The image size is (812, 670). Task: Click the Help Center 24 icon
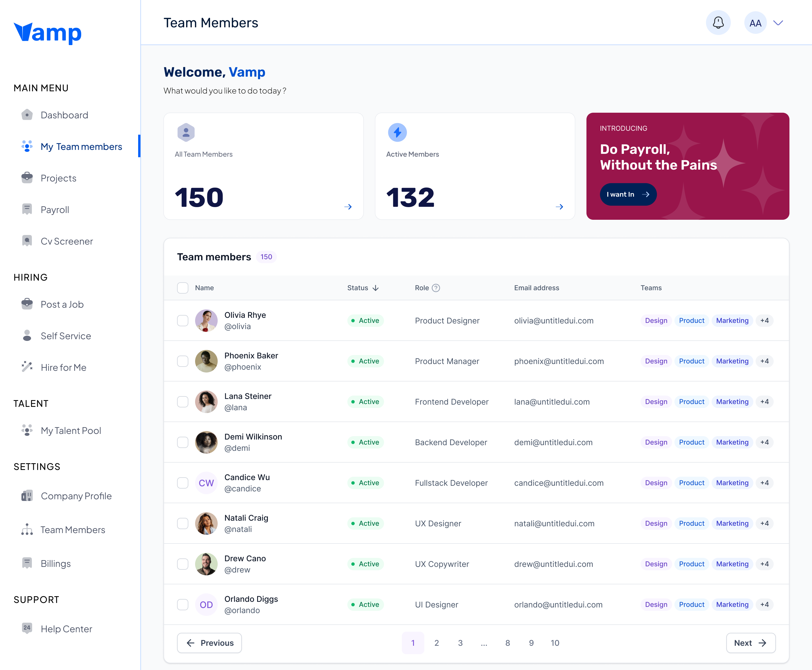pos(27,629)
